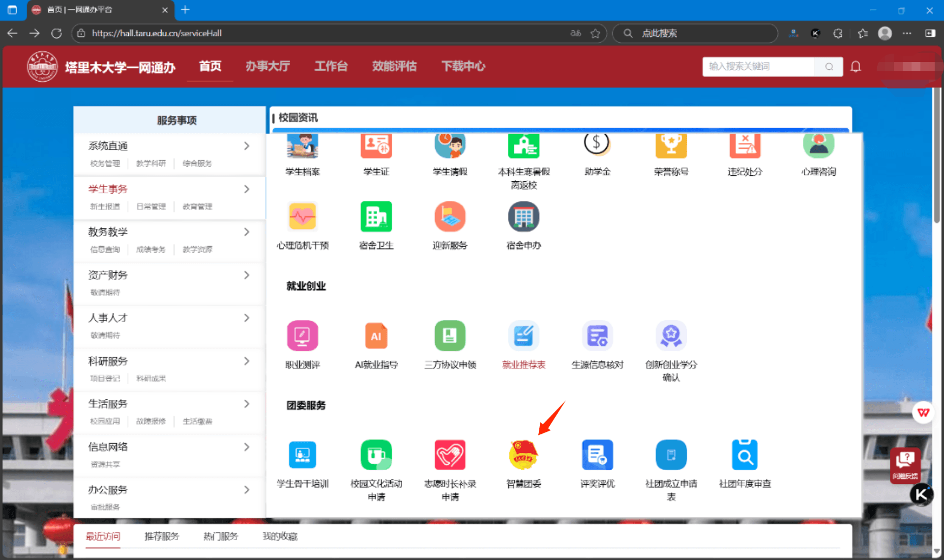Click the 职业测评 service icon
Viewport: 944px width, 560px height.
pos(302,336)
